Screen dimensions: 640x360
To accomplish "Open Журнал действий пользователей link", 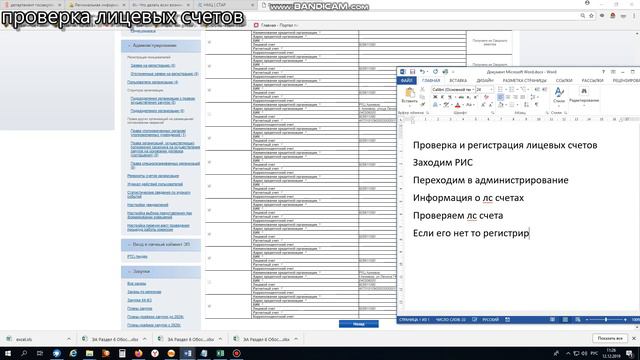I will pyautogui.click(x=155, y=184).
